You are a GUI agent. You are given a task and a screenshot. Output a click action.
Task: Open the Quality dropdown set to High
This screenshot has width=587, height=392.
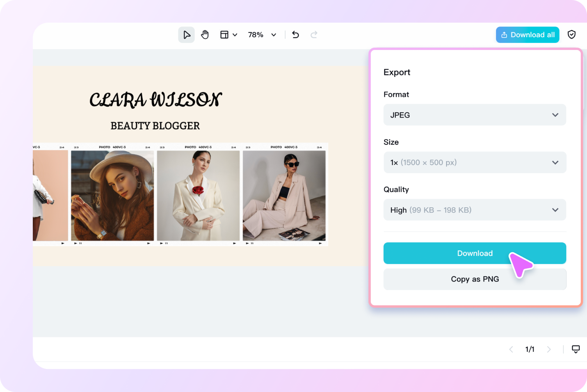(x=475, y=210)
